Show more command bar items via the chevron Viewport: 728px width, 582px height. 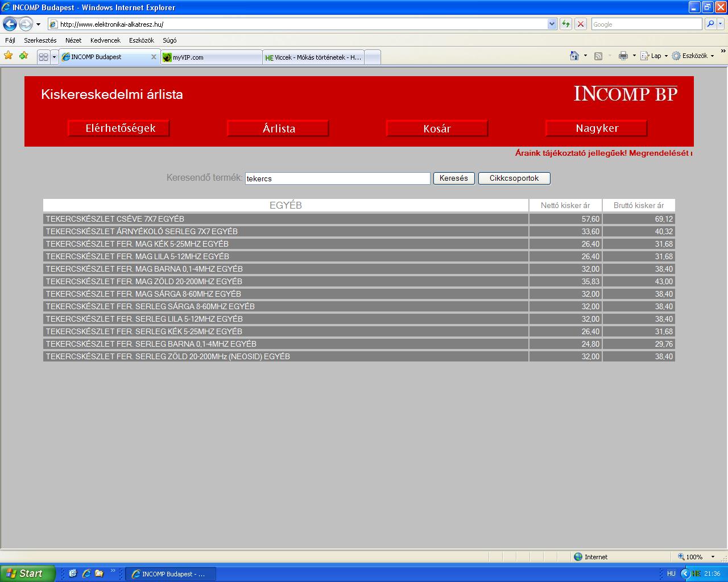[x=723, y=52]
